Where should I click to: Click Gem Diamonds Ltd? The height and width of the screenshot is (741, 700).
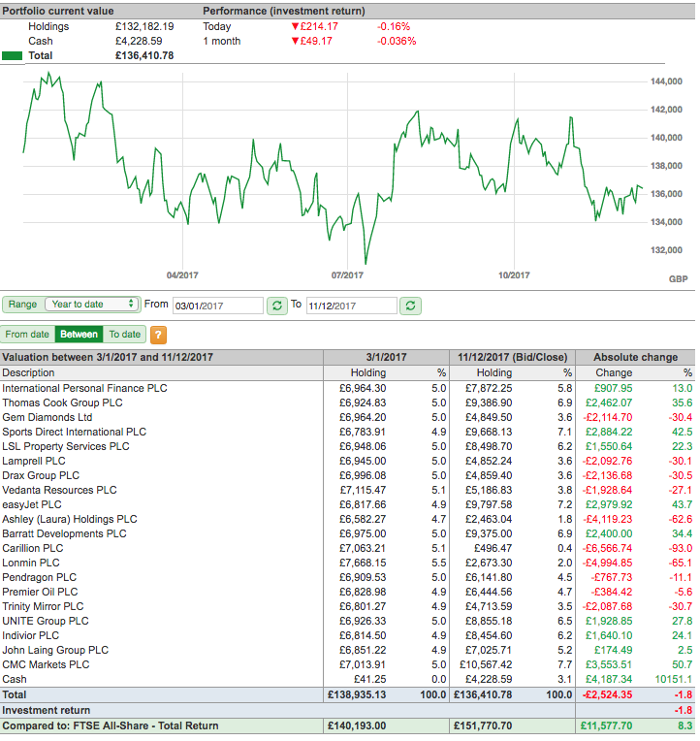click(x=48, y=417)
